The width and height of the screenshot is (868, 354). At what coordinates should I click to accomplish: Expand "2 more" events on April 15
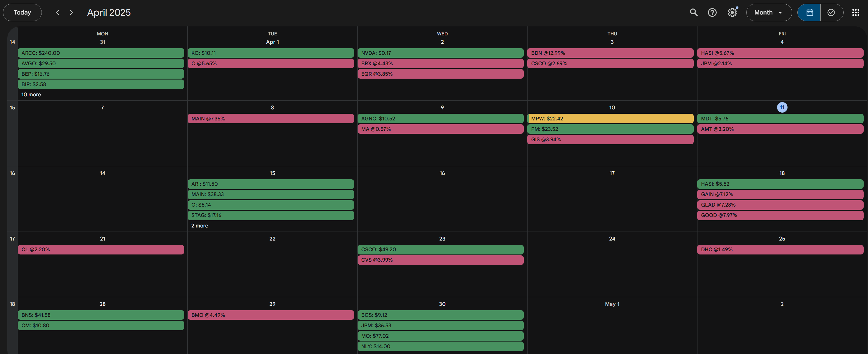(x=200, y=225)
